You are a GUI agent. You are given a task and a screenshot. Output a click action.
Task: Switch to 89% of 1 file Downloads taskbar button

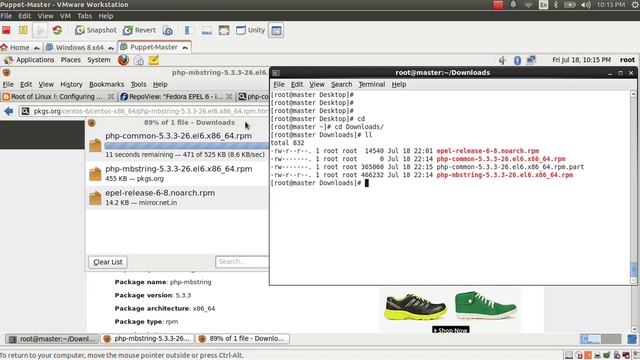(x=242, y=339)
